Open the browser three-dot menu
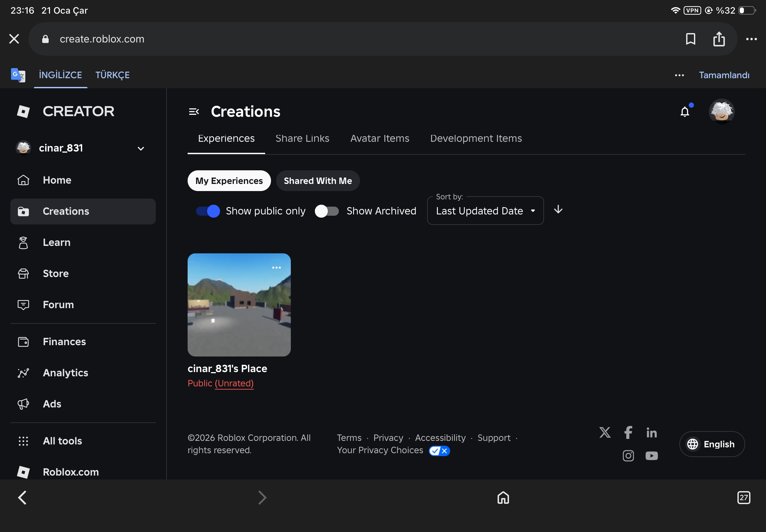The width and height of the screenshot is (766, 532). (751, 39)
